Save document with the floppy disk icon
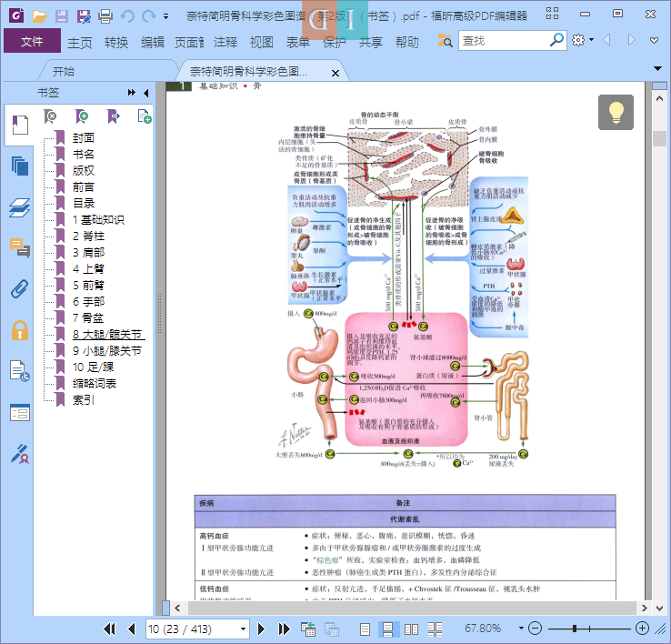The width and height of the screenshot is (671, 644). coord(62,16)
